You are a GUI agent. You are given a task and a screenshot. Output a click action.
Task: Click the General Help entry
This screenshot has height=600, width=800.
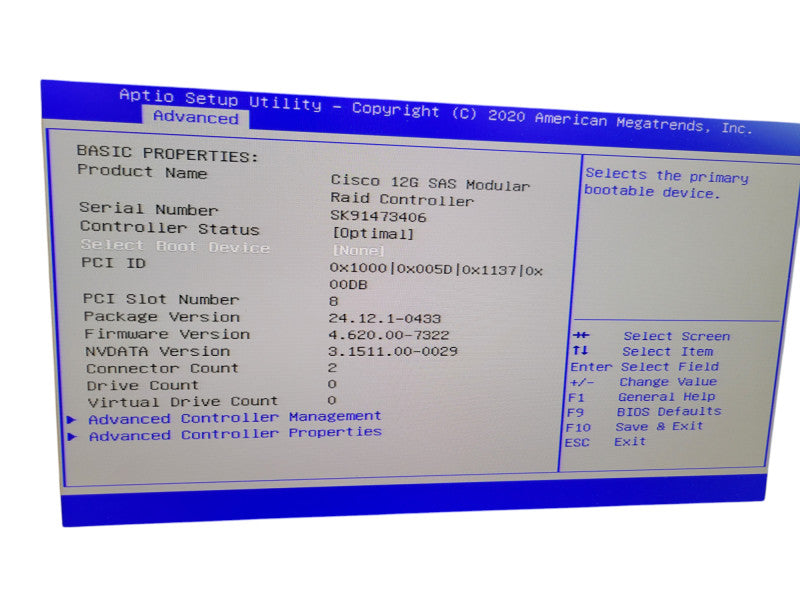666,396
